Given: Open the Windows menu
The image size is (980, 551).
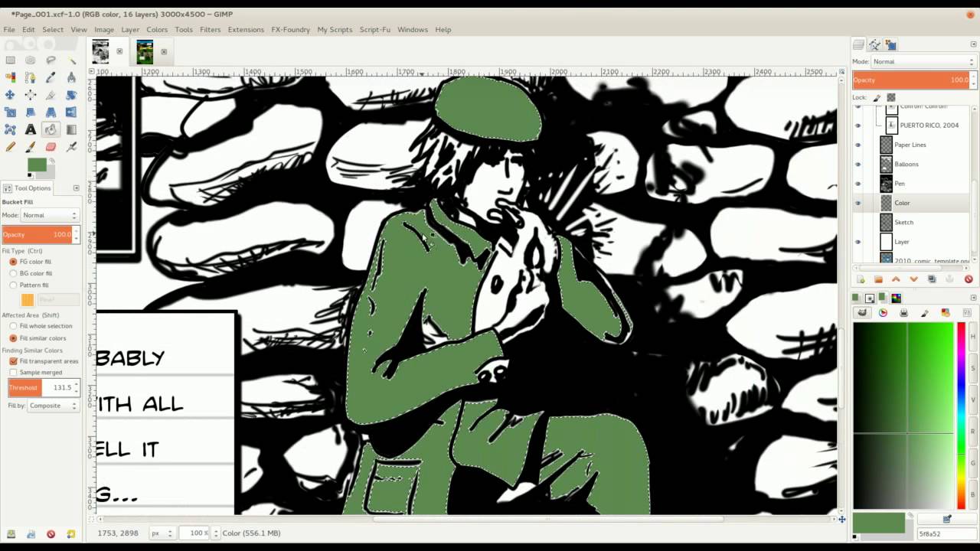Looking at the screenshot, I should point(412,29).
